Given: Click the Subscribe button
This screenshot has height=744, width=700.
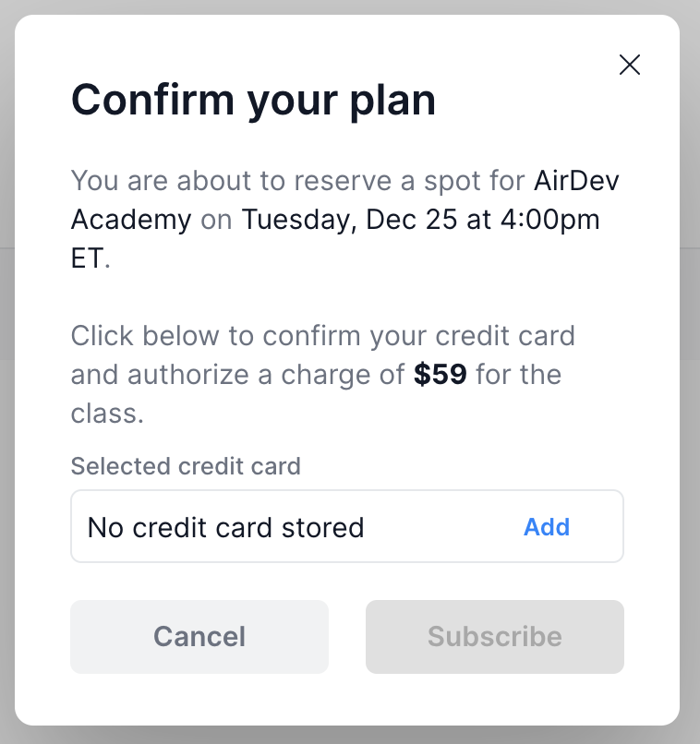Looking at the screenshot, I should point(495,637).
